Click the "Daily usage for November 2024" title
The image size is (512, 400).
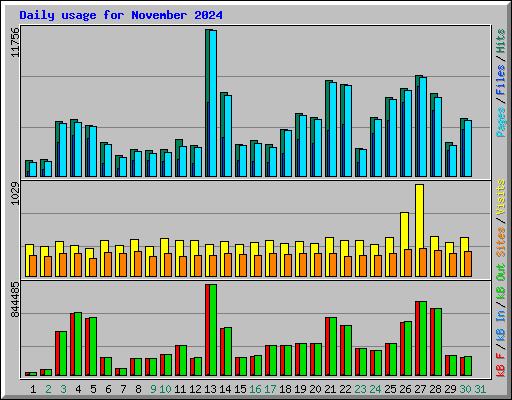point(121,15)
